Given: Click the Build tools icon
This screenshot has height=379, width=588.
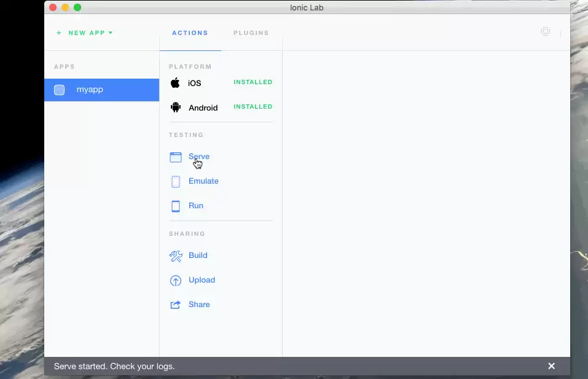Looking at the screenshot, I should tap(176, 256).
